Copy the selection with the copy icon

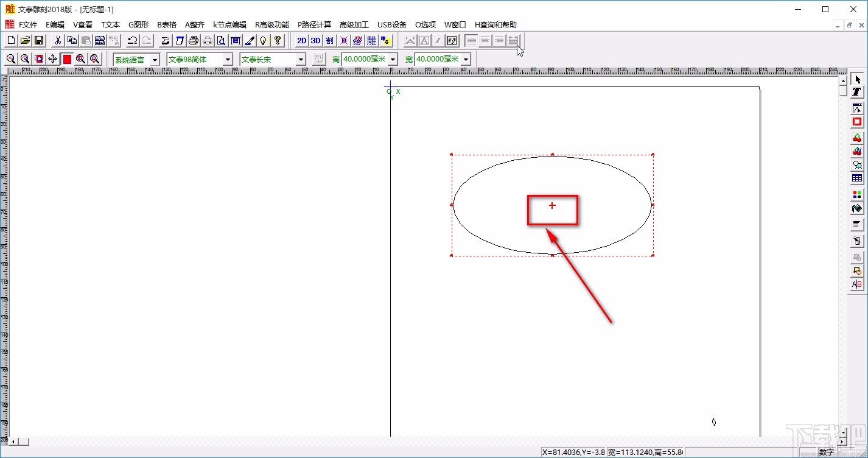tap(72, 41)
